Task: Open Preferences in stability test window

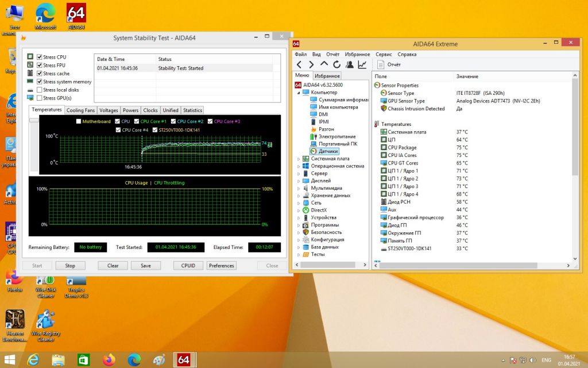Action: click(222, 266)
